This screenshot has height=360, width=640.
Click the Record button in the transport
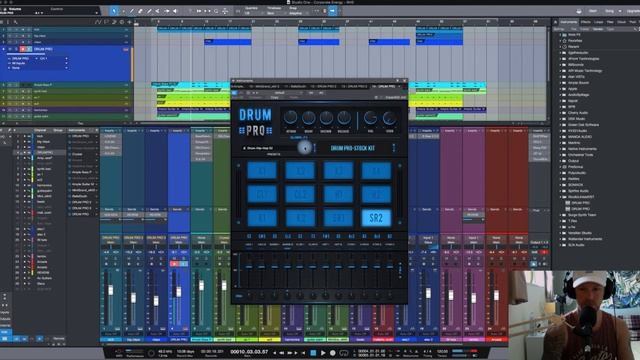click(333, 353)
